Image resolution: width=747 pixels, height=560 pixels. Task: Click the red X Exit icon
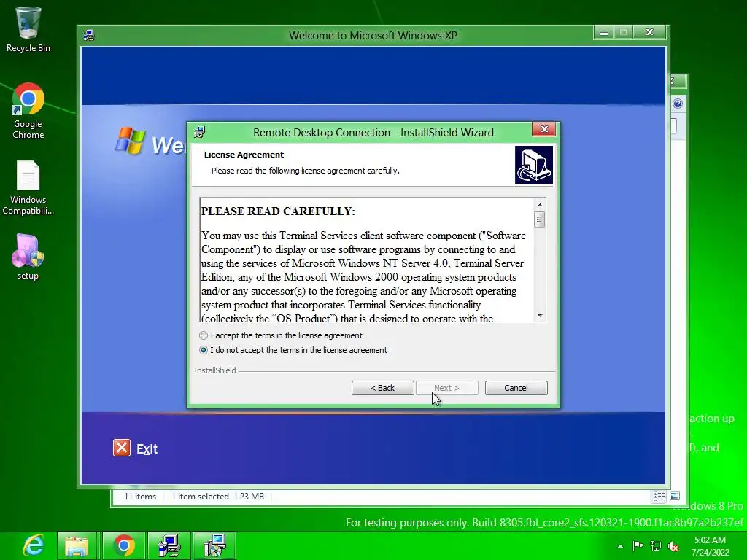click(122, 448)
